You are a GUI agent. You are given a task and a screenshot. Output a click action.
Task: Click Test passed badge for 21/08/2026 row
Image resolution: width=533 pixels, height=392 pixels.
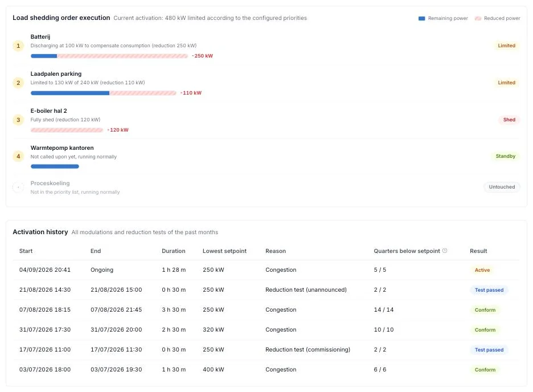click(x=489, y=290)
